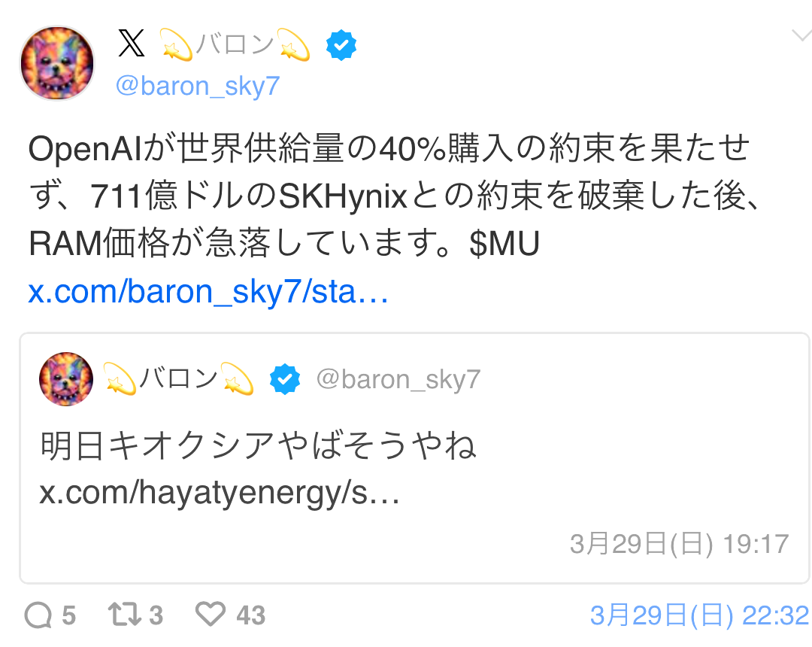This screenshot has height=647, width=812.
Task: Click the $MU cashtag
Action: 504,244
